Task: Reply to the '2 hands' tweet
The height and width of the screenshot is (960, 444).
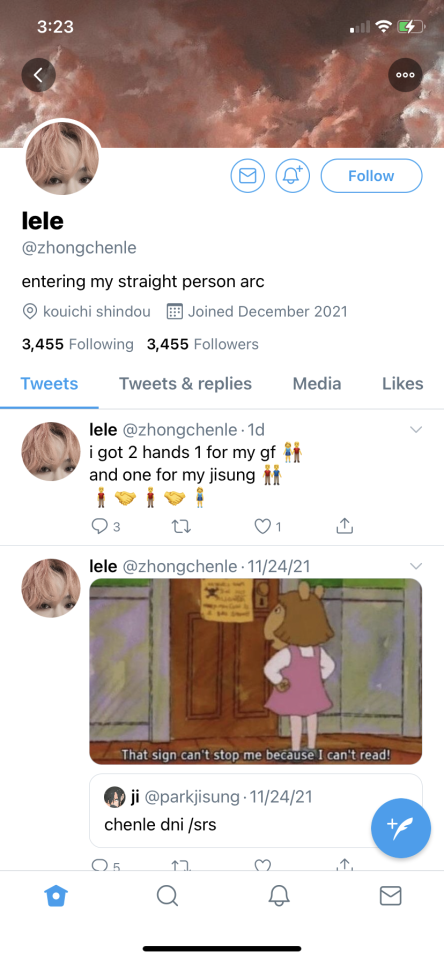Action: coord(105,526)
